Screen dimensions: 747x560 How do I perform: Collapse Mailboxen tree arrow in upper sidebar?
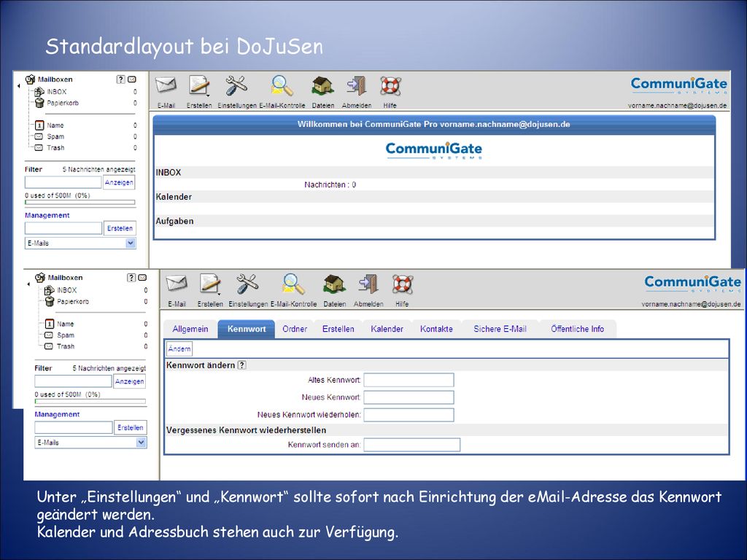click(18, 86)
